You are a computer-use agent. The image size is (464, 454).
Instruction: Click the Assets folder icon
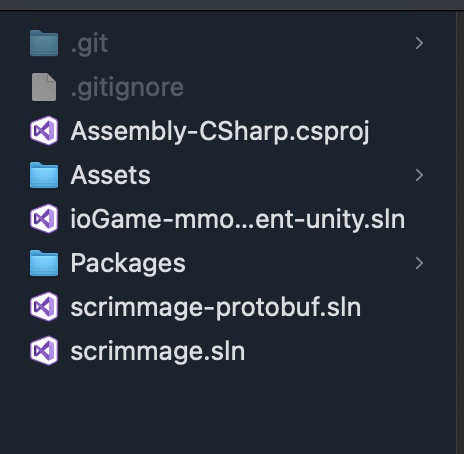tap(44, 175)
